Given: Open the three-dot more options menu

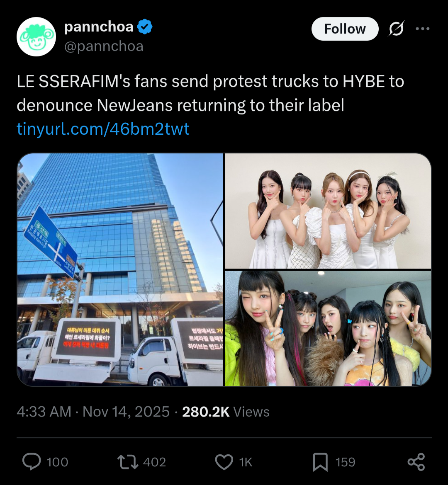Looking at the screenshot, I should [x=423, y=29].
